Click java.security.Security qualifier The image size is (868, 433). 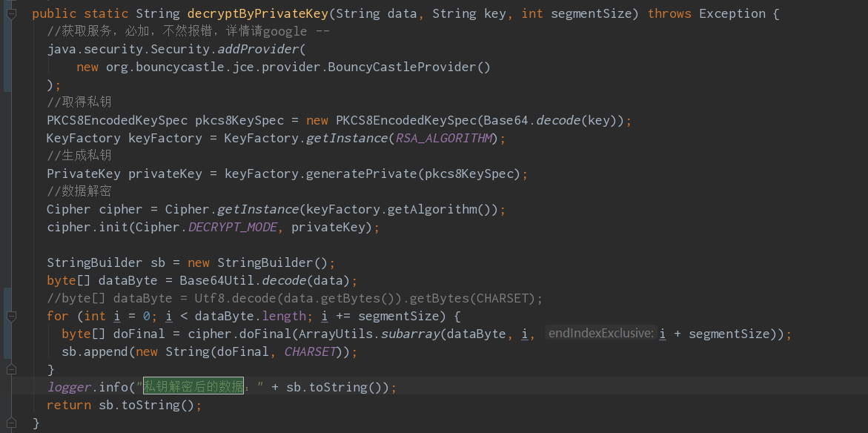[x=128, y=49]
